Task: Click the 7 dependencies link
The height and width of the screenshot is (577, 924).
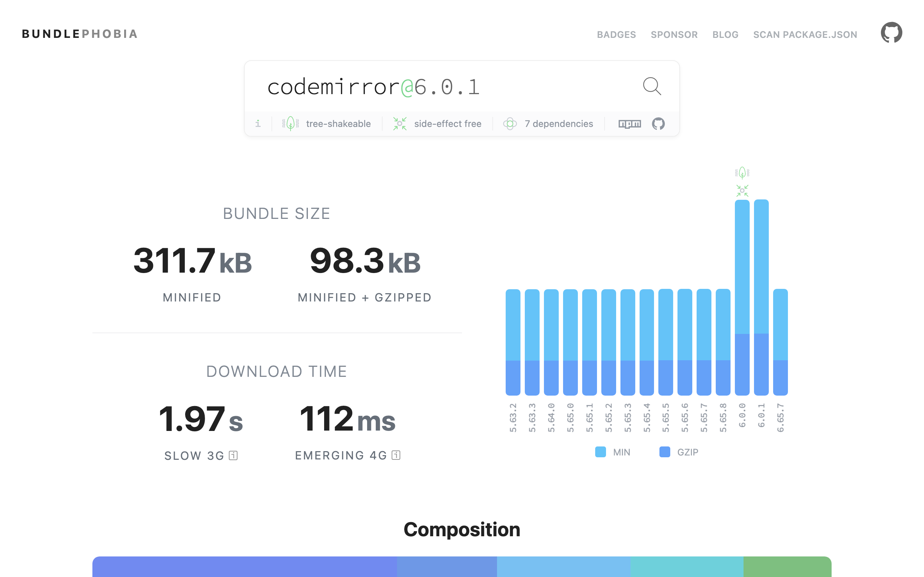Action: point(559,123)
